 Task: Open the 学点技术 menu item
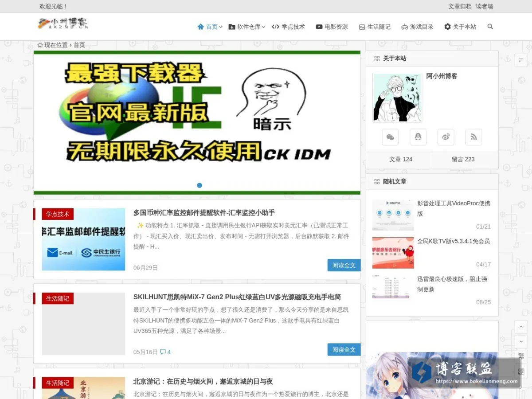tap(289, 27)
